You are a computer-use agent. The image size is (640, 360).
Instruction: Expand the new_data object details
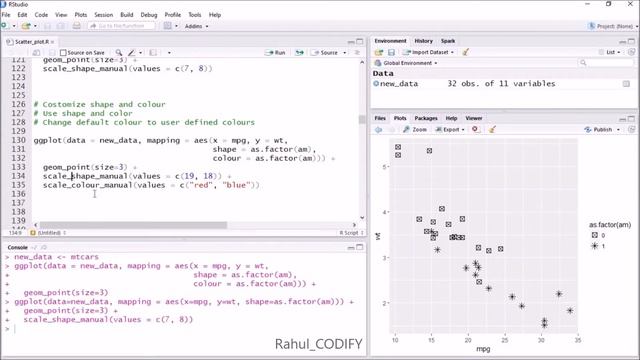coord(376,84)
